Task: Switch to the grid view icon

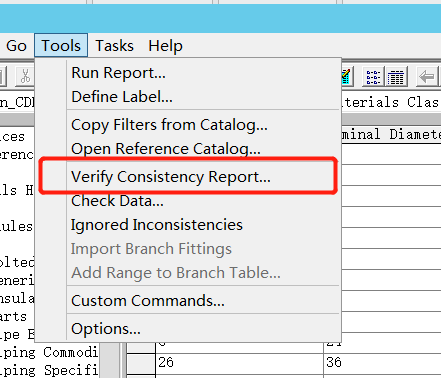Action: [x=395, y=77]
